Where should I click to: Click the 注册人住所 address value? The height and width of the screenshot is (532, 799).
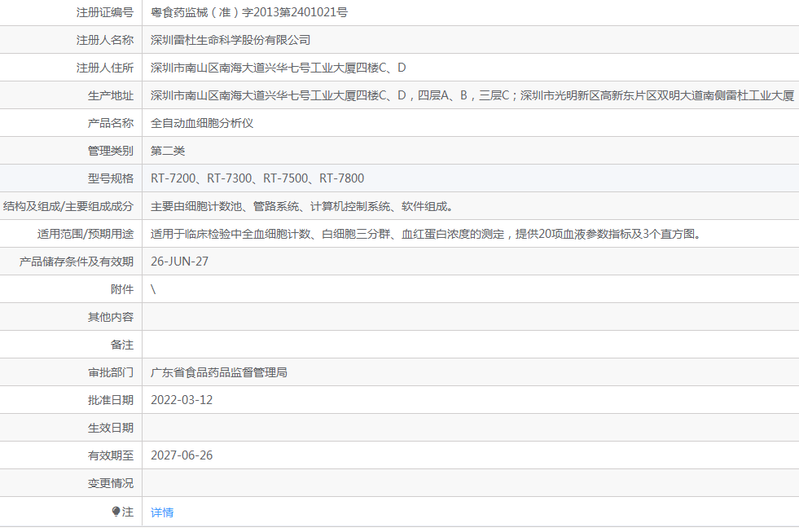(278, 68)
